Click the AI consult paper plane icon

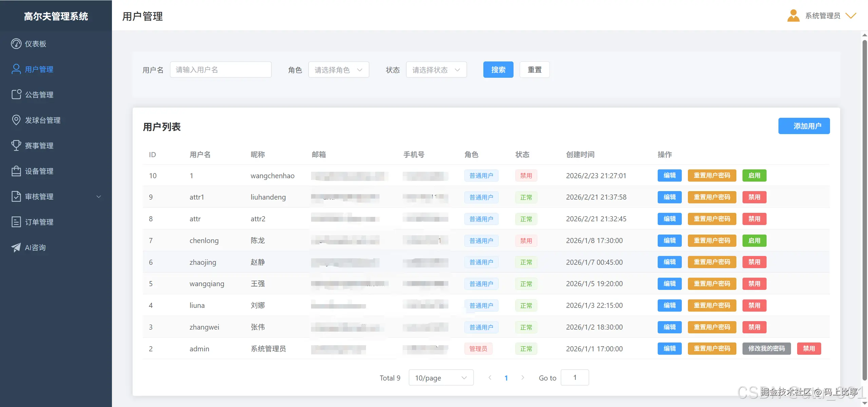click(x=16, y=247)
